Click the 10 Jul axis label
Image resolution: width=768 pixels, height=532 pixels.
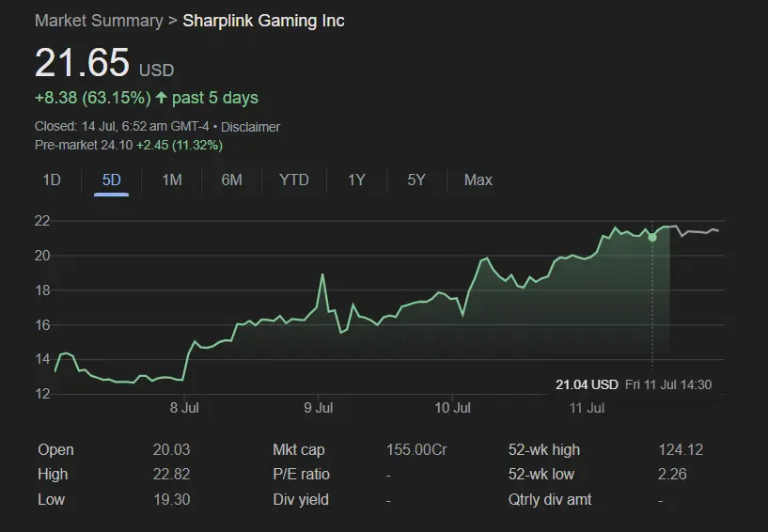[452, 408]
